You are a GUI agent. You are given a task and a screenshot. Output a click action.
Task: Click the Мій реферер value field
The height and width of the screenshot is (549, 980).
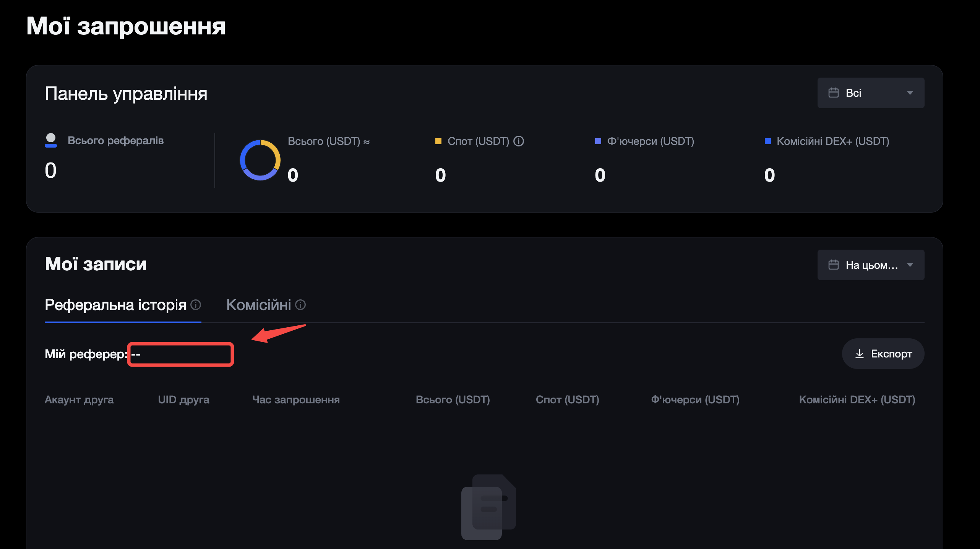(x=181, y=354)
